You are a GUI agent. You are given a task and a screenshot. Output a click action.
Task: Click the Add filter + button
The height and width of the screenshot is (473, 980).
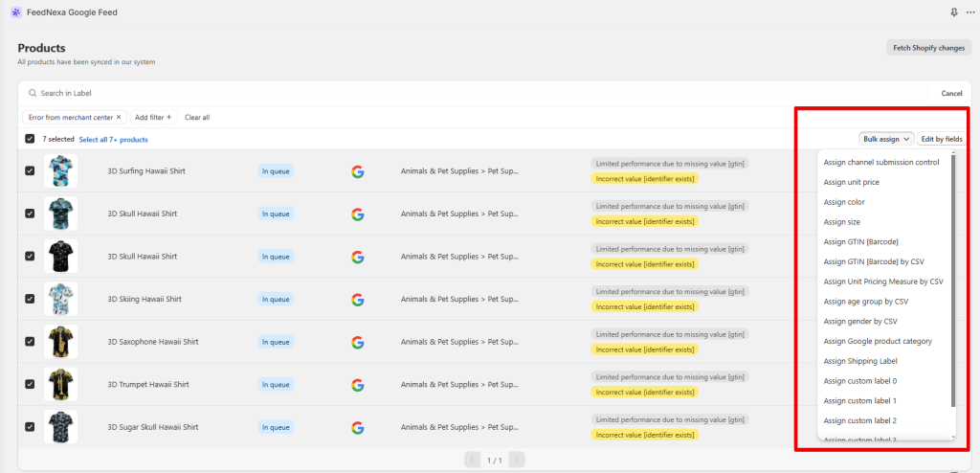pyautogui.click(x=153, y=117)
